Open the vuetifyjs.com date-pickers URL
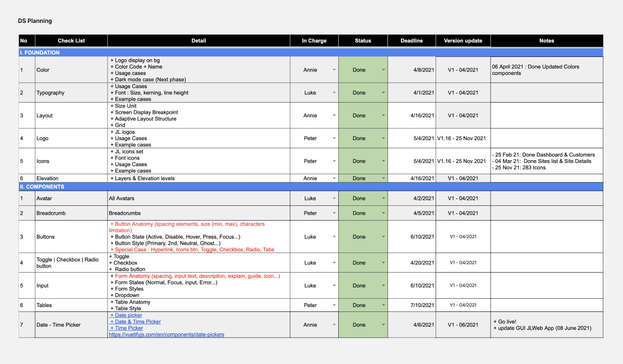The image size is (623, 364). tap(166, 335)
